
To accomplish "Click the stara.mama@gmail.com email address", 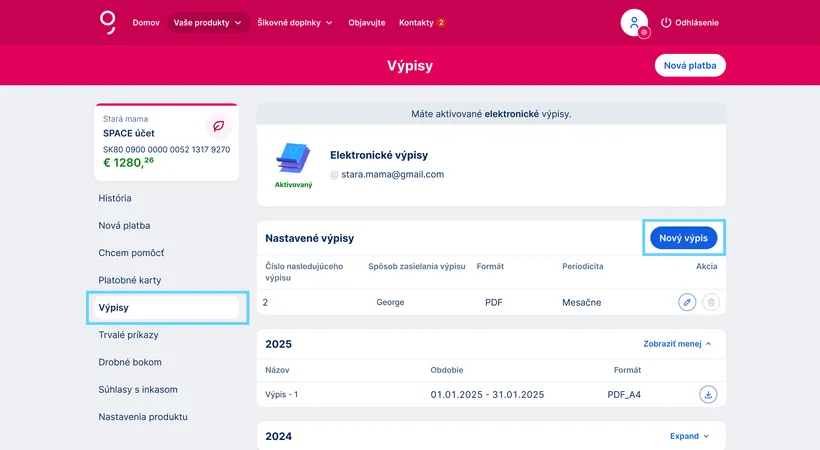I will [x=392, y=174].
